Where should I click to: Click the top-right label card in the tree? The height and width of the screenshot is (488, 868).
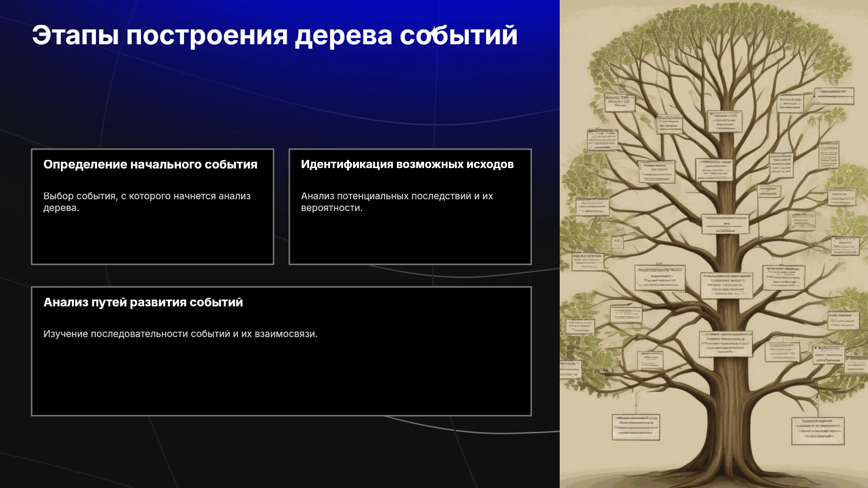click(x=834, y=96)
